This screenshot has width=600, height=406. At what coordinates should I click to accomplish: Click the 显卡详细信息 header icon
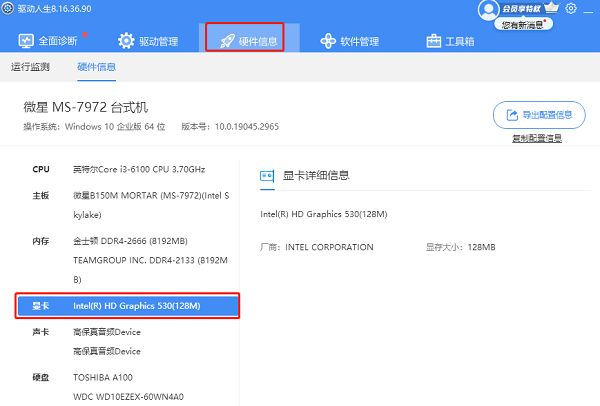pyautogui.click(x=267, y=175)
